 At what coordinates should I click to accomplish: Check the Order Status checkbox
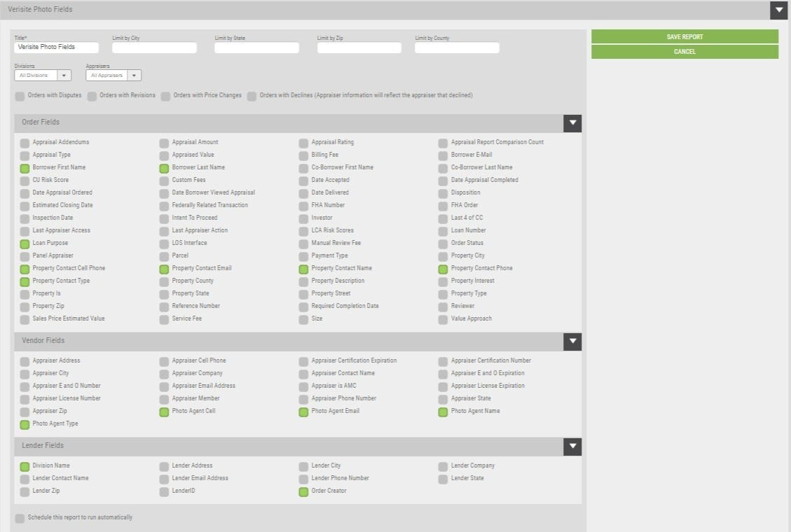(443, 244)
